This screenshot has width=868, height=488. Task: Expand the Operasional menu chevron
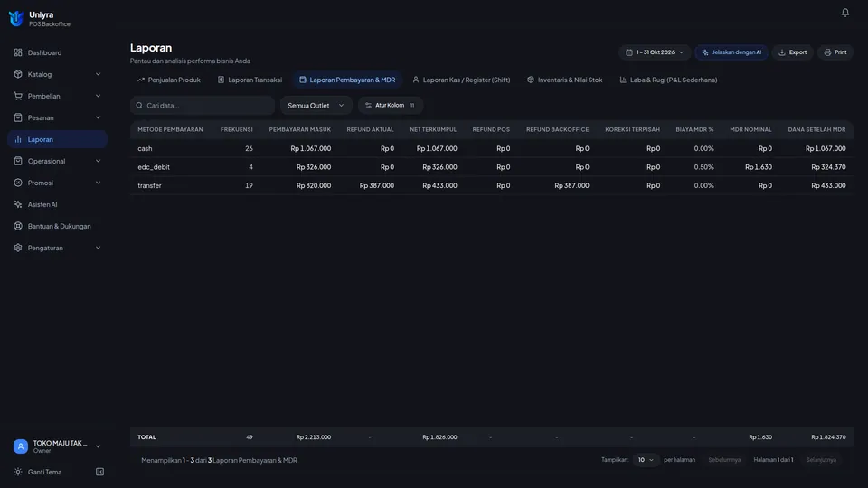pos(98,161)
